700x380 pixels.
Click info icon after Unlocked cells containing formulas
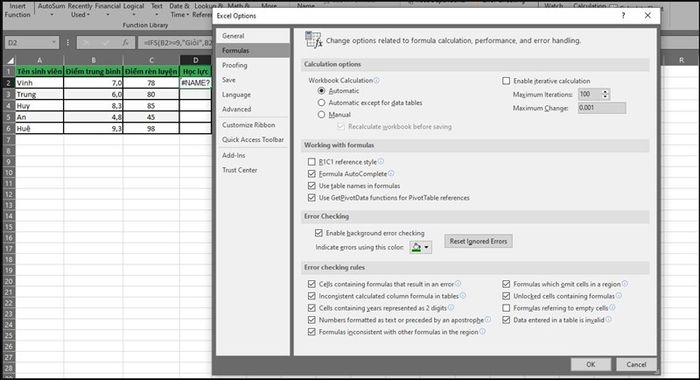click(x=618, y=296)
